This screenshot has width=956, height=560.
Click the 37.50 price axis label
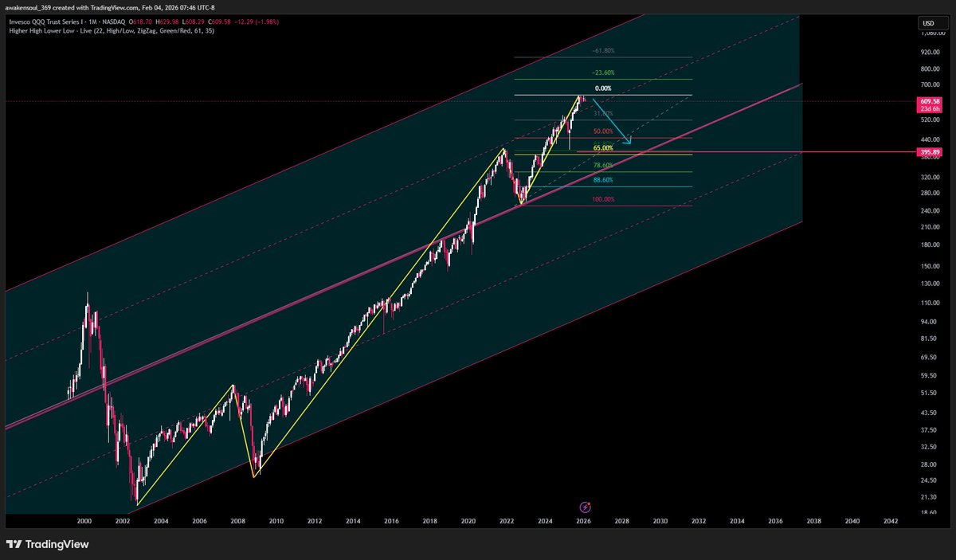931,430
